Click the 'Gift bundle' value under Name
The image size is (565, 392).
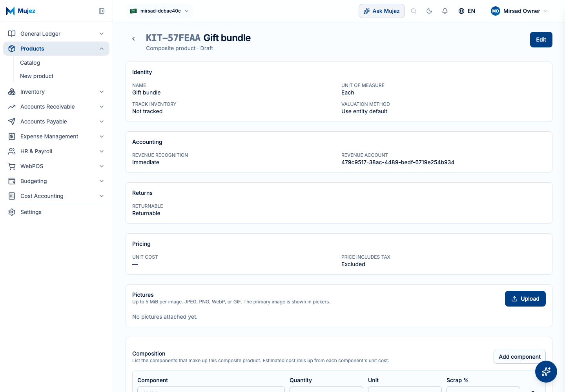146,93
